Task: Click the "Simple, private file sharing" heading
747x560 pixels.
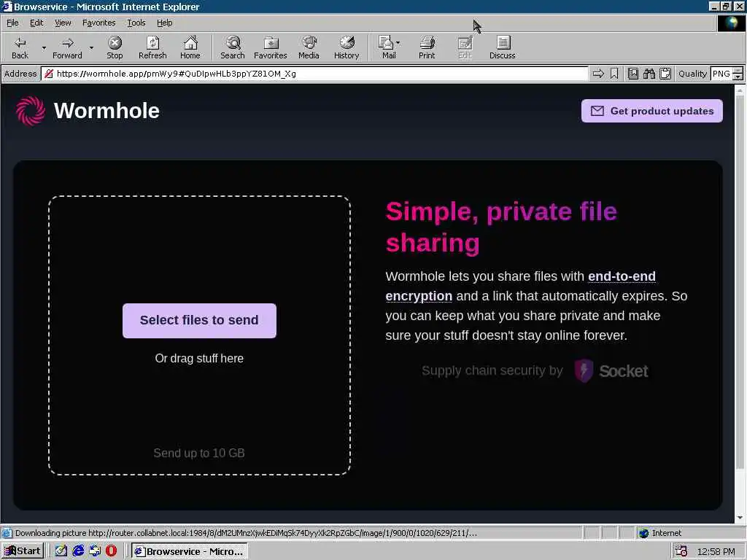Action: (501, 227)
